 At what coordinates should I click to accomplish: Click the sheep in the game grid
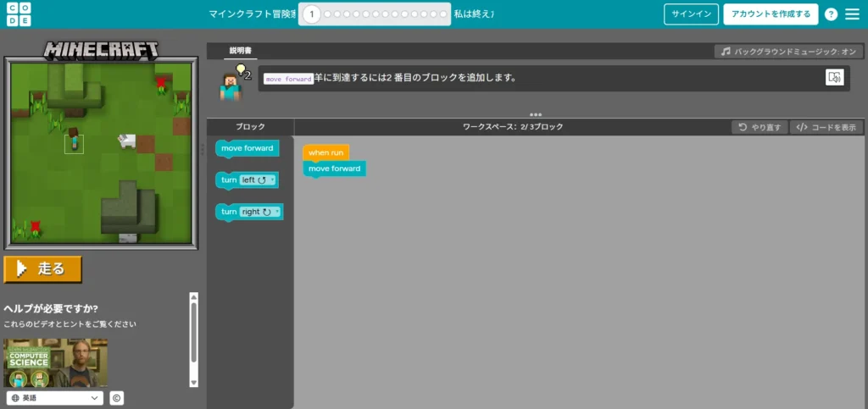(x=127, y=141)
